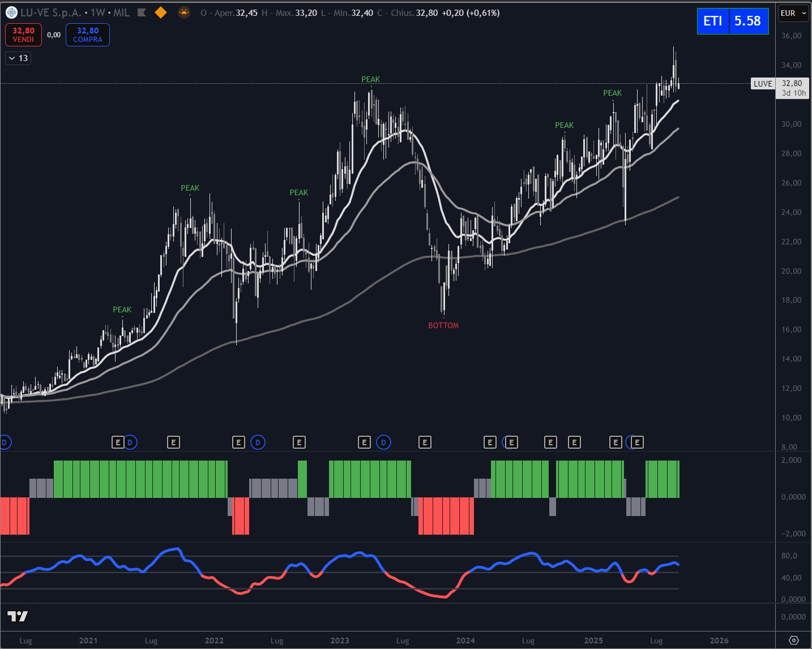Open chart settings gear at bottom right
The image size is (812, 649).
point(793,640)
